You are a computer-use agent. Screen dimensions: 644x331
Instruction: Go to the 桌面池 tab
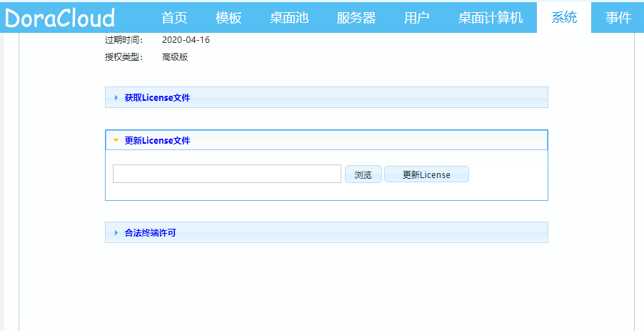[289, 18]
